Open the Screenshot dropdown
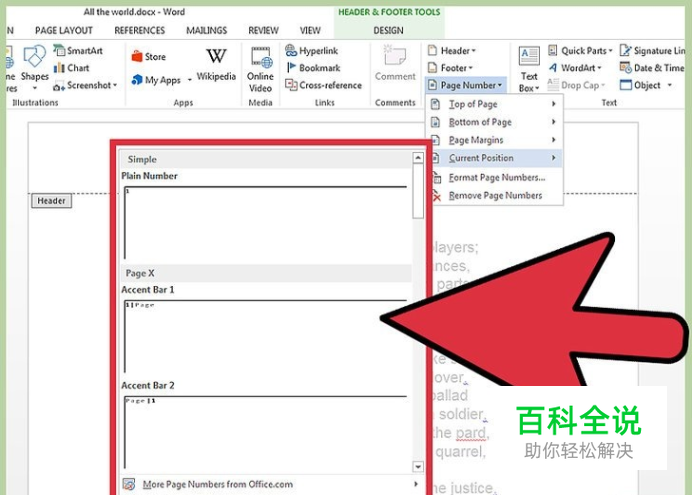This screenshot has height=495, width=692. click(x=85, y=85)
